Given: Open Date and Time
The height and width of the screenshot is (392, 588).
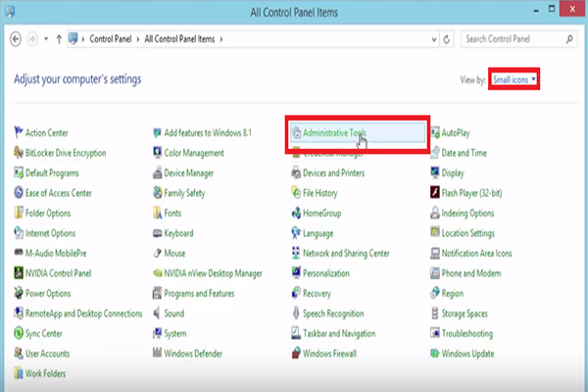Looking at the screenshot, I should [x=464, y=153].
